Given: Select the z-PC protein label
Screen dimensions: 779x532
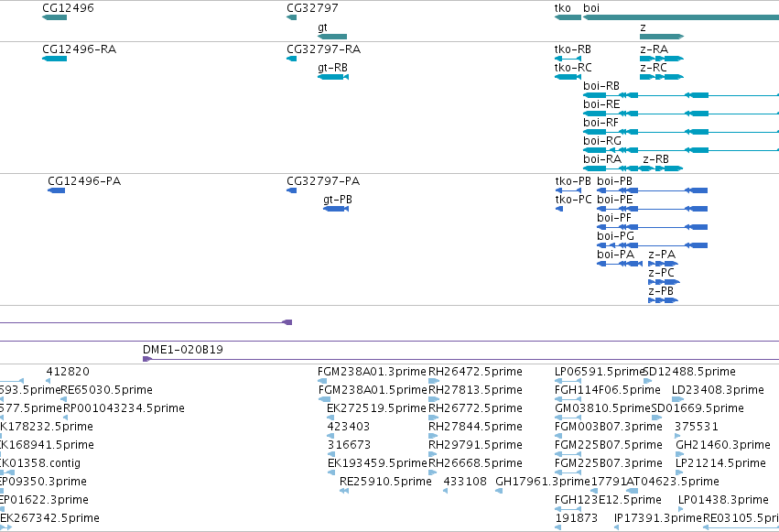Looking at the screenshot, I should click(661, 273).
